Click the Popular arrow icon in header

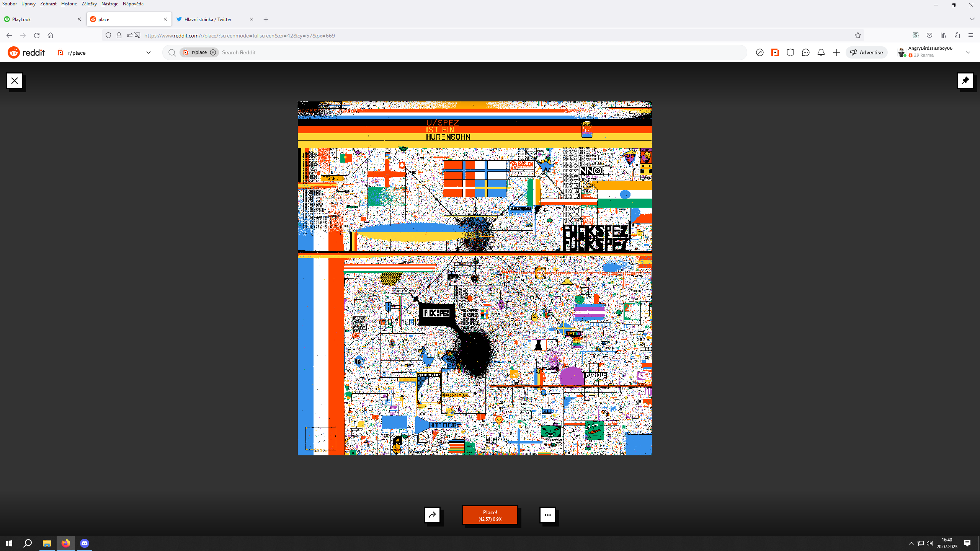[759, 52]
